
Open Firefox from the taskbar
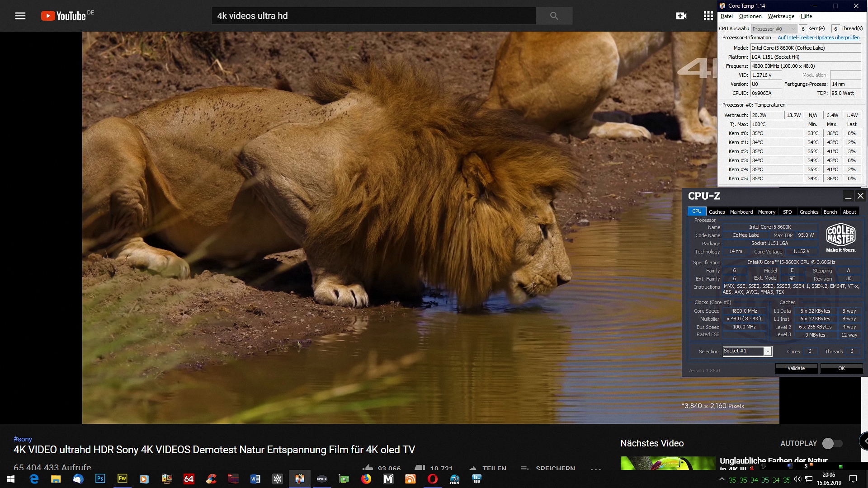pyautogui.click(x=366, y=479)
